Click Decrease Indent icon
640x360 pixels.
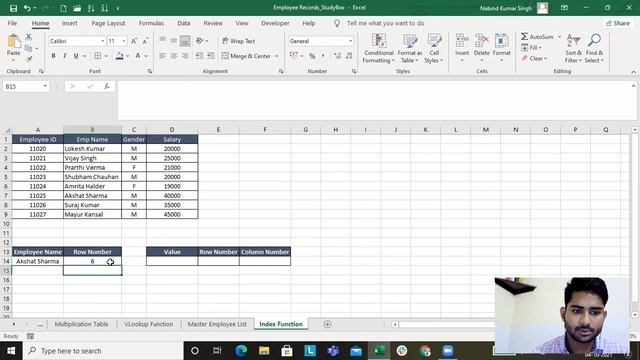point(199,56)
